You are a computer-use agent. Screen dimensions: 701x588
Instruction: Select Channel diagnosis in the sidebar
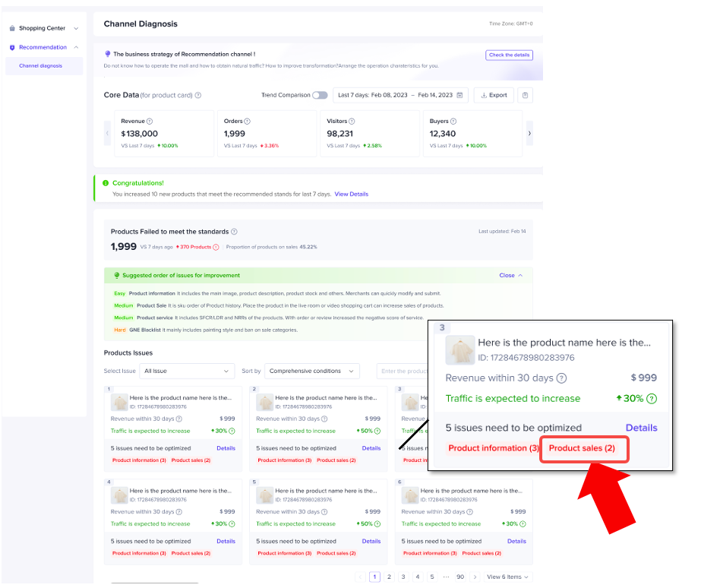[41, 66]
